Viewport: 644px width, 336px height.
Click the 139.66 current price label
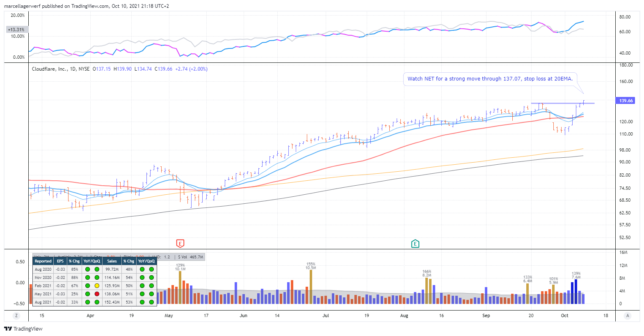(x=626, y=101)
